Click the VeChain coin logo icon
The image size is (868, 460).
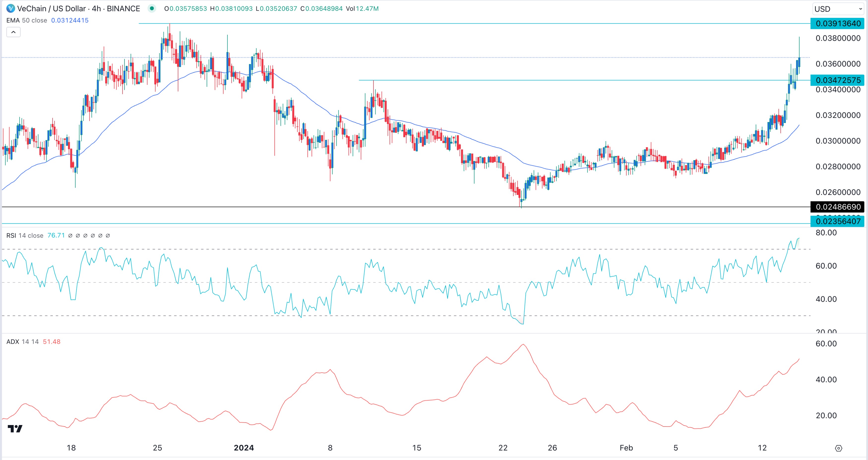11,8
